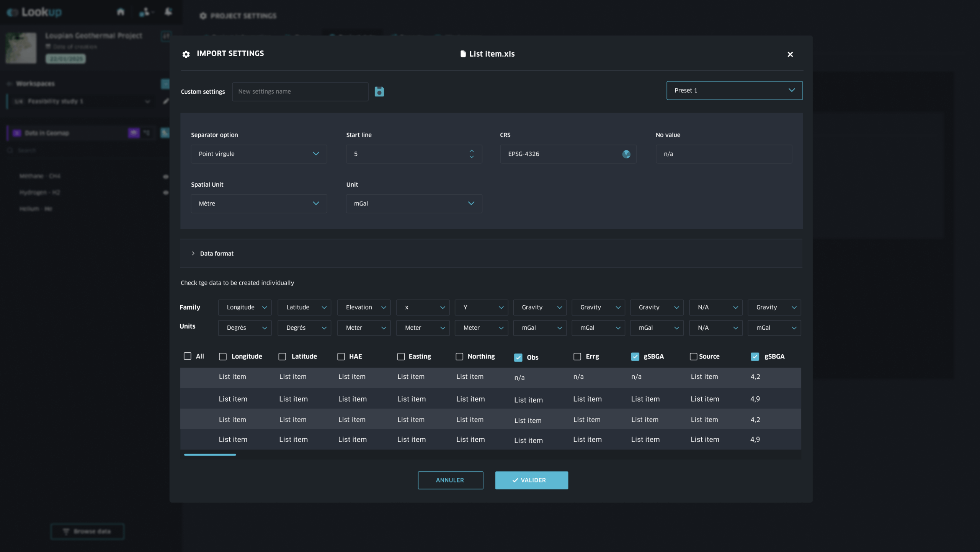Open the Elevation family dropdown
980x552 pixels.
click(x=364, y=307)
